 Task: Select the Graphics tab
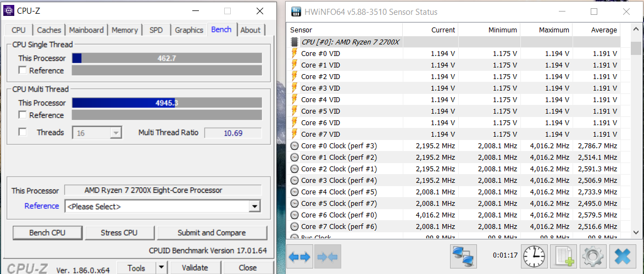189,30
